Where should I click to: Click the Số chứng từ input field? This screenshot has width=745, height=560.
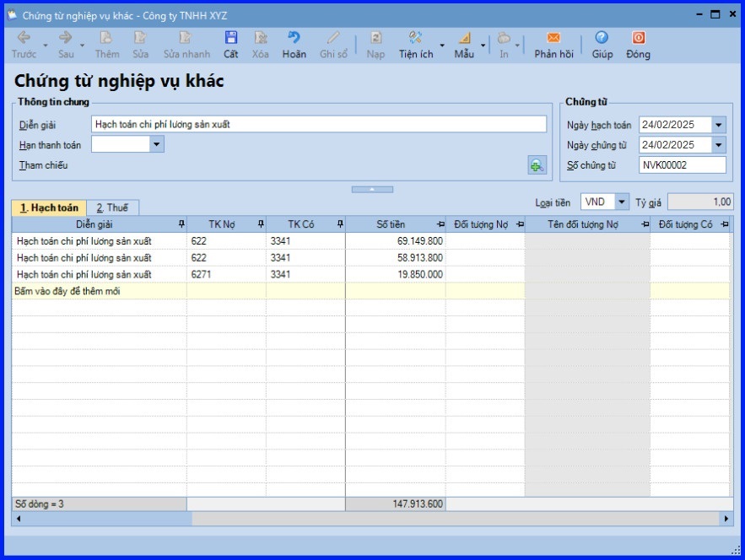coord(682,165)
